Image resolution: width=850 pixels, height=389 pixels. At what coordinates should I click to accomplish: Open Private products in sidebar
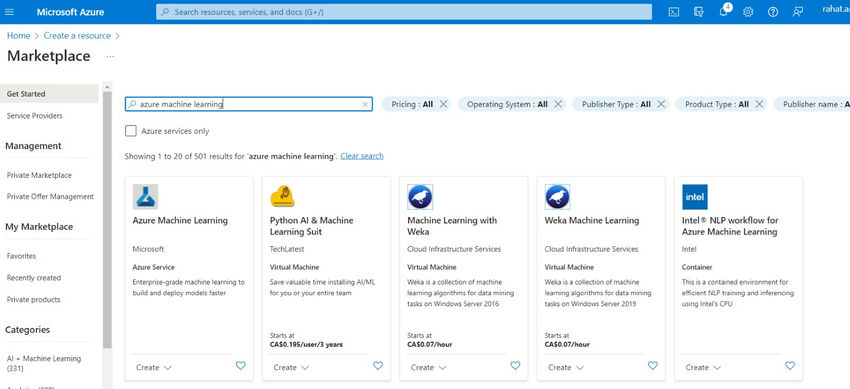[x=34, y=299]
